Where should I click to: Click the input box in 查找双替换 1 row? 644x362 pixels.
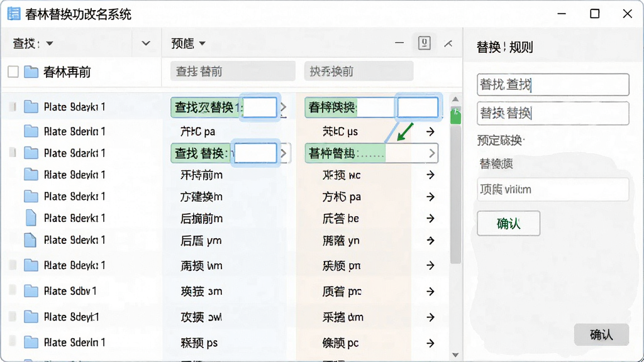260,107
